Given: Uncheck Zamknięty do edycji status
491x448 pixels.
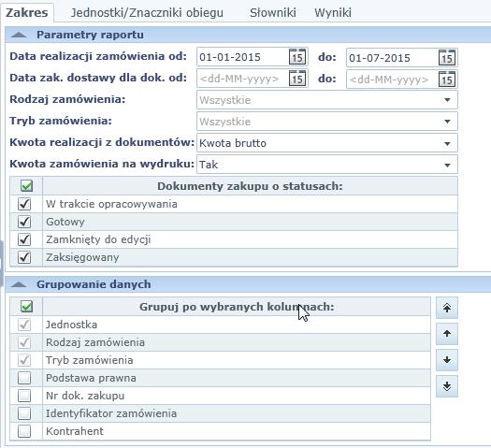Looking at the screenshot, I should (x=24, y=239).
